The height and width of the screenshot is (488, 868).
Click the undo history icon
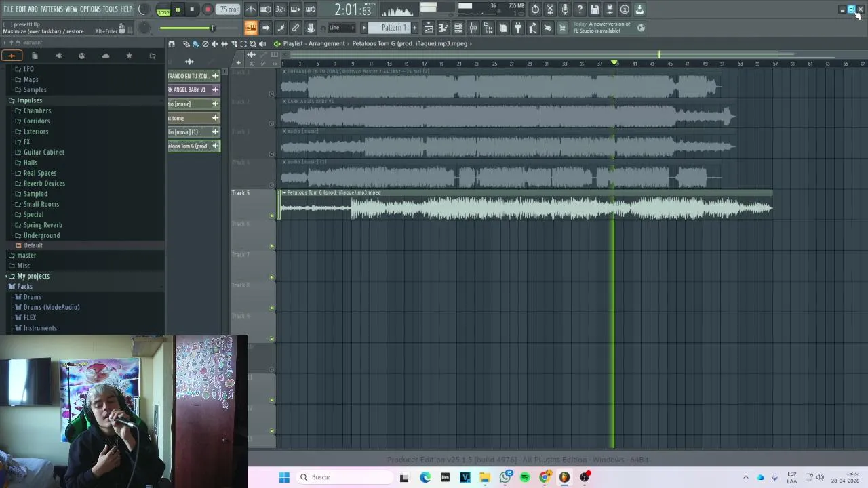tap(535, 9)
